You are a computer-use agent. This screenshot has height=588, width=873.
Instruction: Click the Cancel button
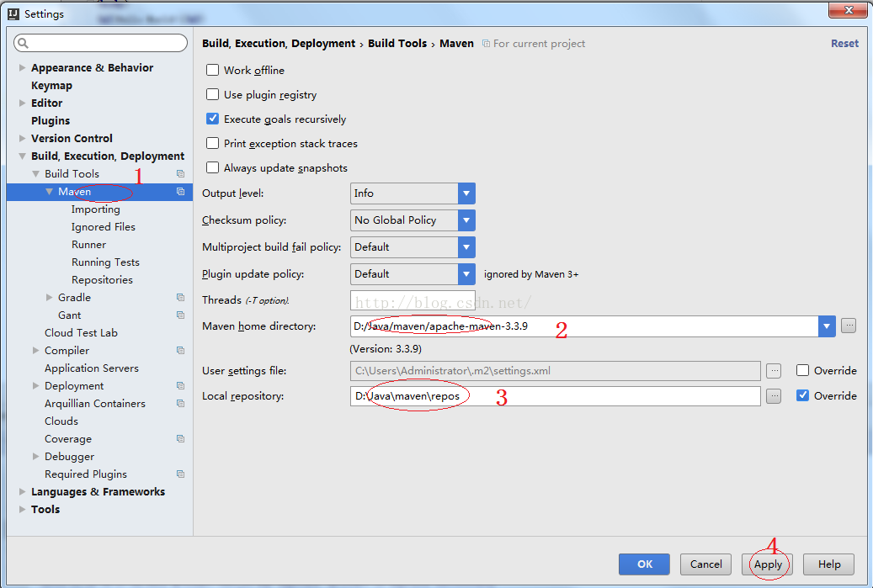click(x=706, y=564)
